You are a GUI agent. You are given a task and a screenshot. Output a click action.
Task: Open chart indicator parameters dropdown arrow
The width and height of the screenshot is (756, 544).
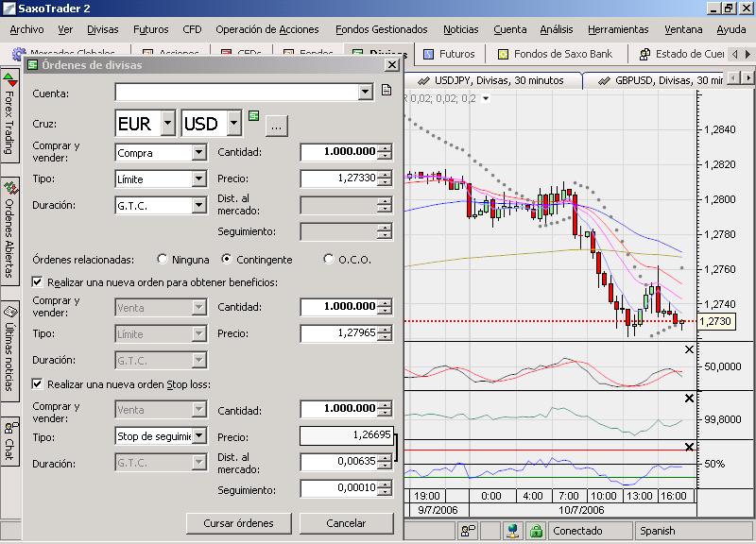click(486, 98)
